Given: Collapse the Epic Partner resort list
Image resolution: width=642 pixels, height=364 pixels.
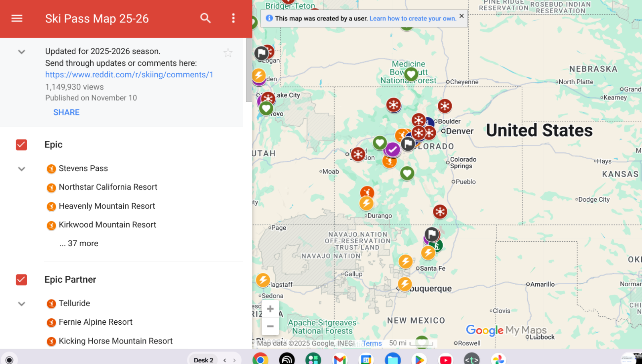Looking at the screenshot, I should [22, 304].
